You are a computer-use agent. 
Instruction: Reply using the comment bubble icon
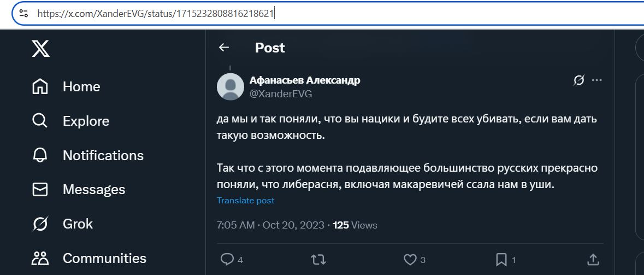click(x=227, y=259)
